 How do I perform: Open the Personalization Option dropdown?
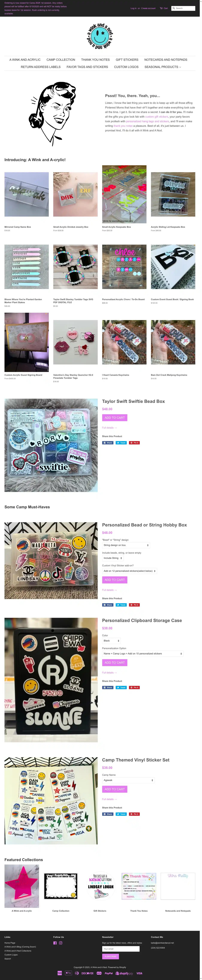(143, 654)
